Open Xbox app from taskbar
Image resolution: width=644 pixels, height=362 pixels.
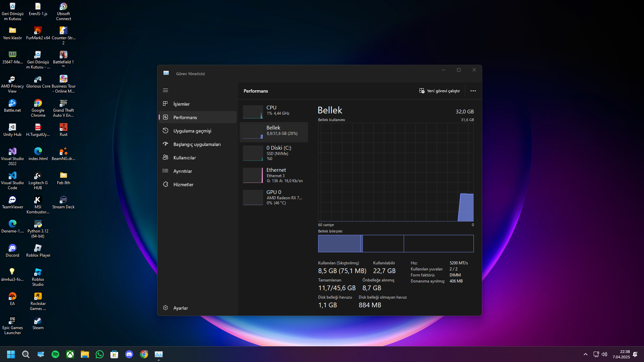pyautogui.click(x=70, y=354)
